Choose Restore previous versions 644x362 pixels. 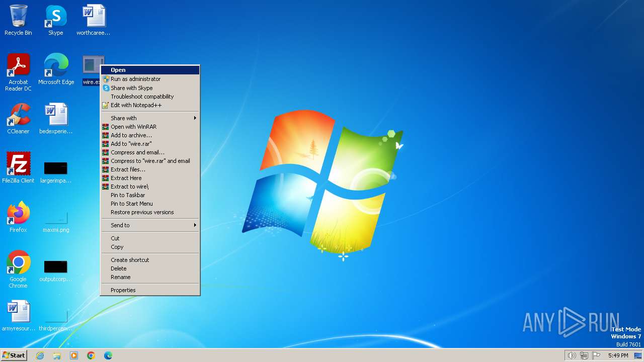pos(150,212)
